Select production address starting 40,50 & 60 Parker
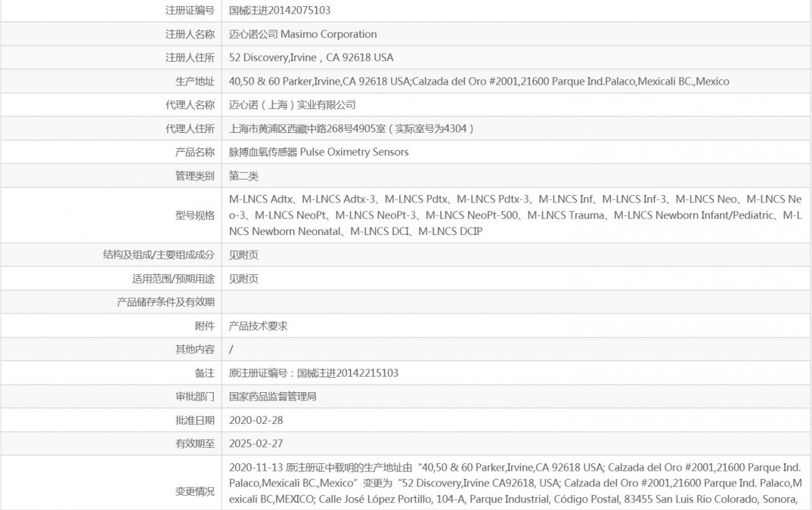 [x=479, y=81]
